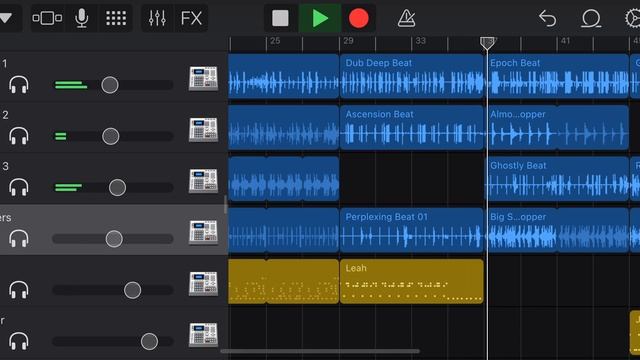Undo the last action
Image resolution: width=640 pixels, height=360 pixels.
pyautogui.click(x=548, y=18)
